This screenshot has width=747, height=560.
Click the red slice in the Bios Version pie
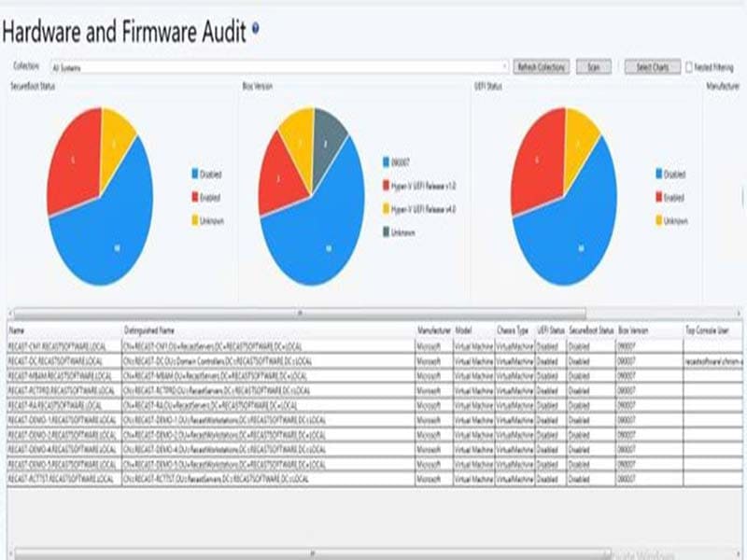(280, 178)
